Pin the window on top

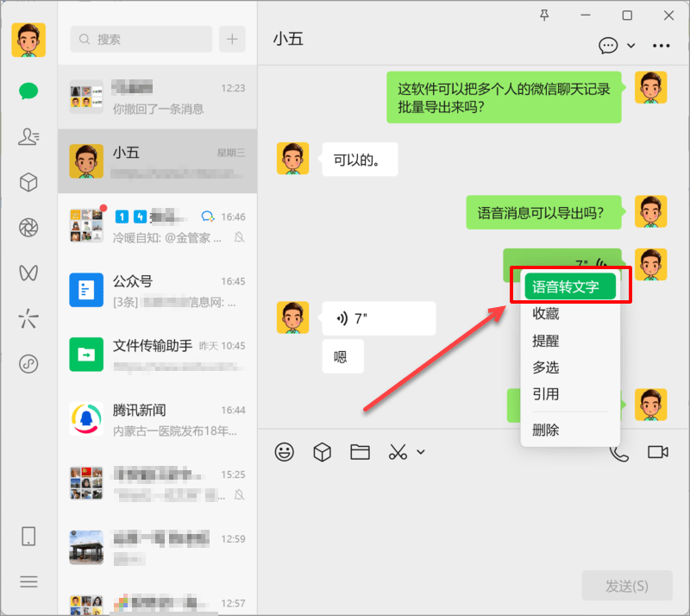[x=544, y=15]
